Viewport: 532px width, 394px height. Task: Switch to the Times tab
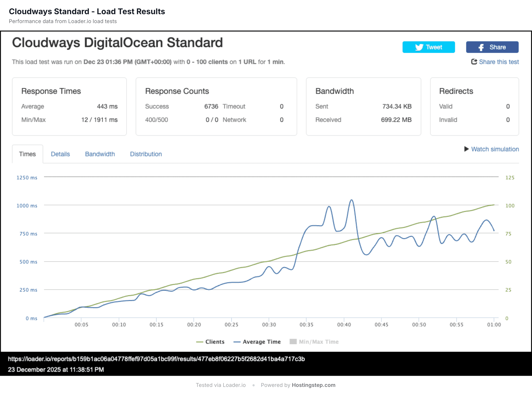(27, 154)
